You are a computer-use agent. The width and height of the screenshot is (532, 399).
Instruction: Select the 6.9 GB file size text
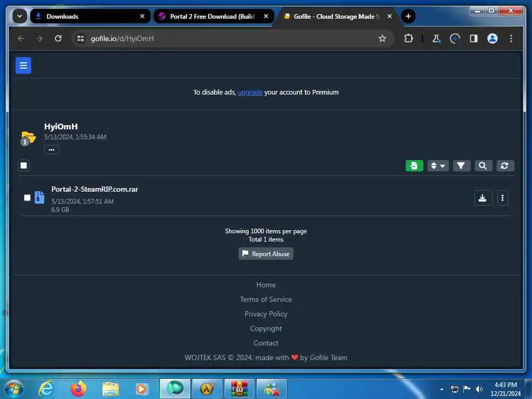tap(60, 210)
